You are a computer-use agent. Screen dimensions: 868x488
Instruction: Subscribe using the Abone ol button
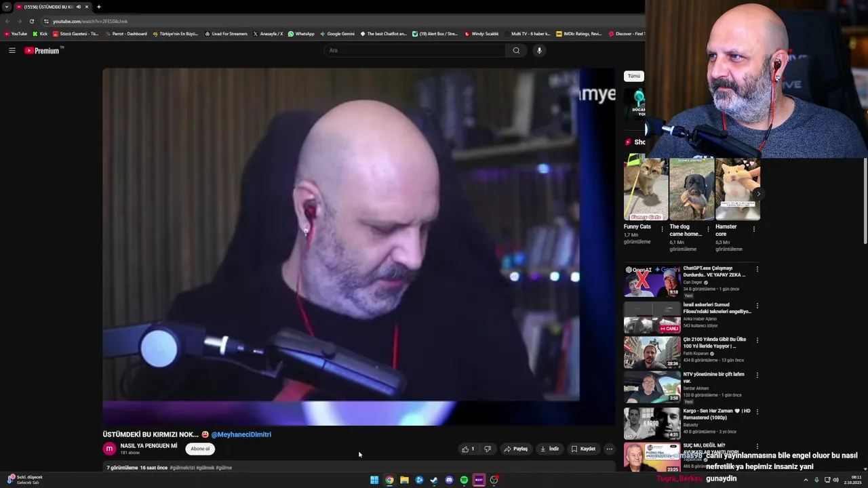click(x=200, y=449)
